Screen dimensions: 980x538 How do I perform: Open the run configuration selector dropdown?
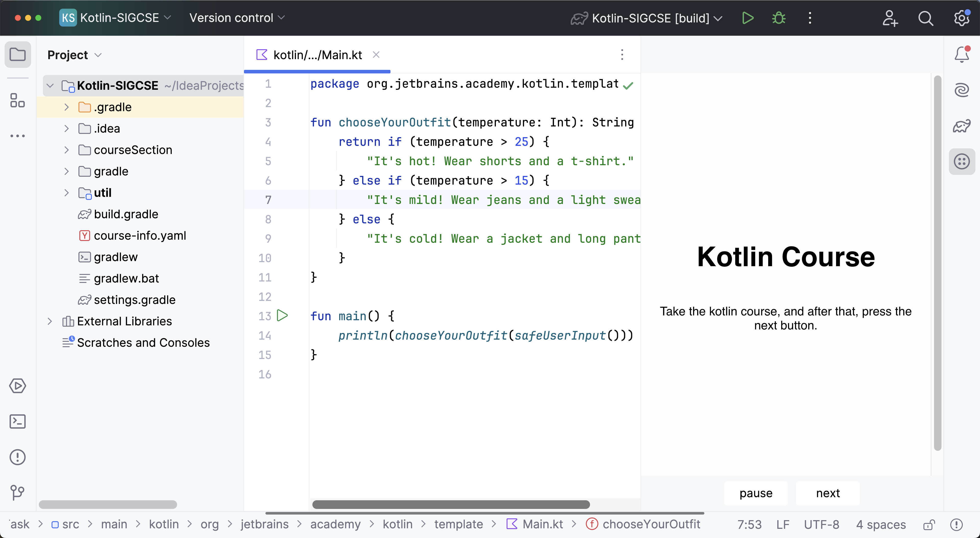click(647, 18)
